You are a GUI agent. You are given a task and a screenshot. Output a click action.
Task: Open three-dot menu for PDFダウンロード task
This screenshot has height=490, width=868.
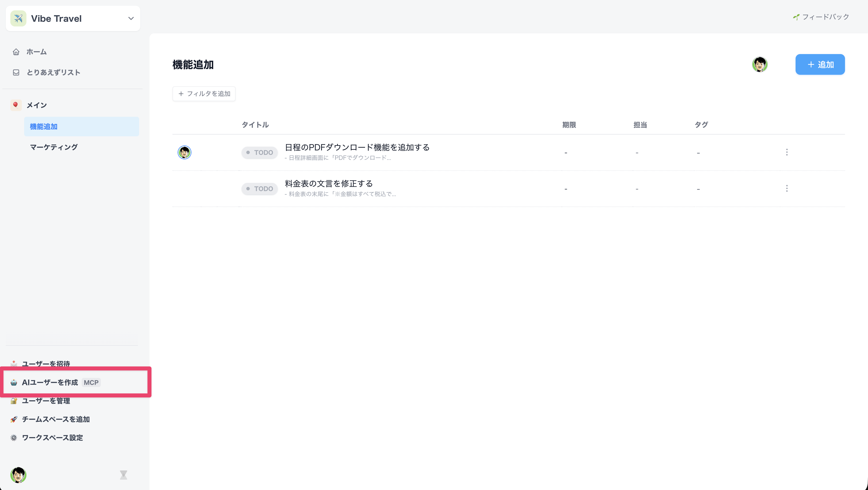coord(786,152)
